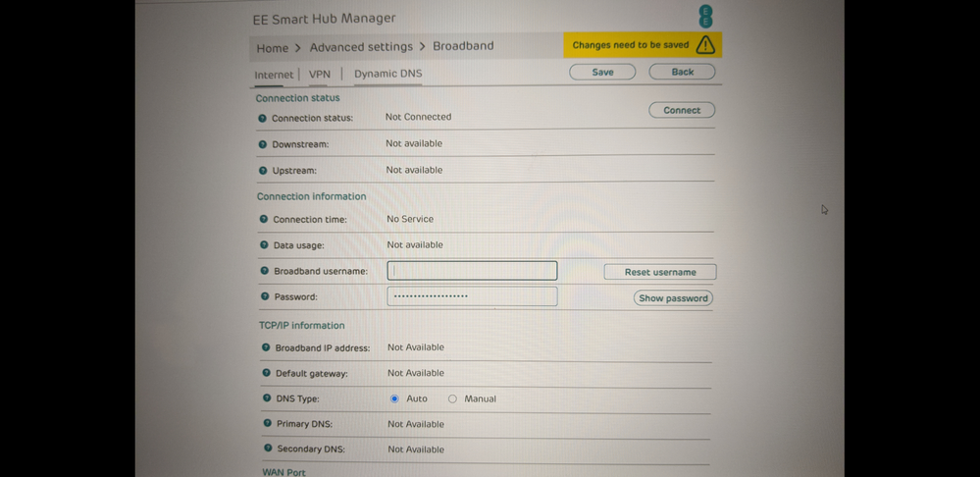Screen dimensions: 980x477
Task: Click the Save button
Action: [602, 72]
